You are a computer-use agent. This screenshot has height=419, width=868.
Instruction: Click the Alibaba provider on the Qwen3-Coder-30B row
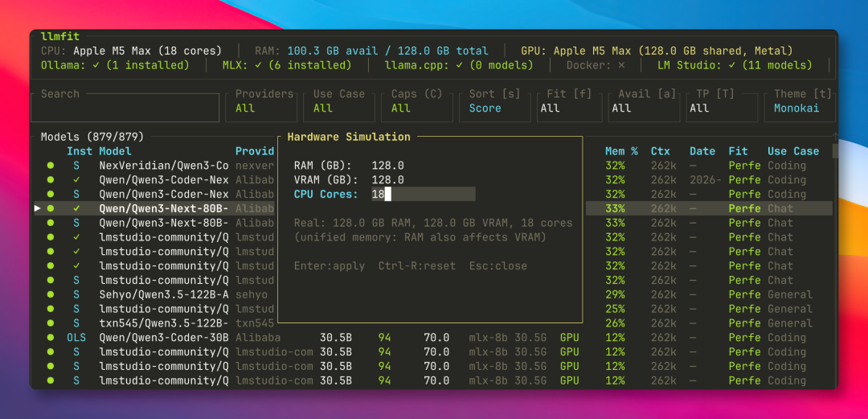click(258, 338)
